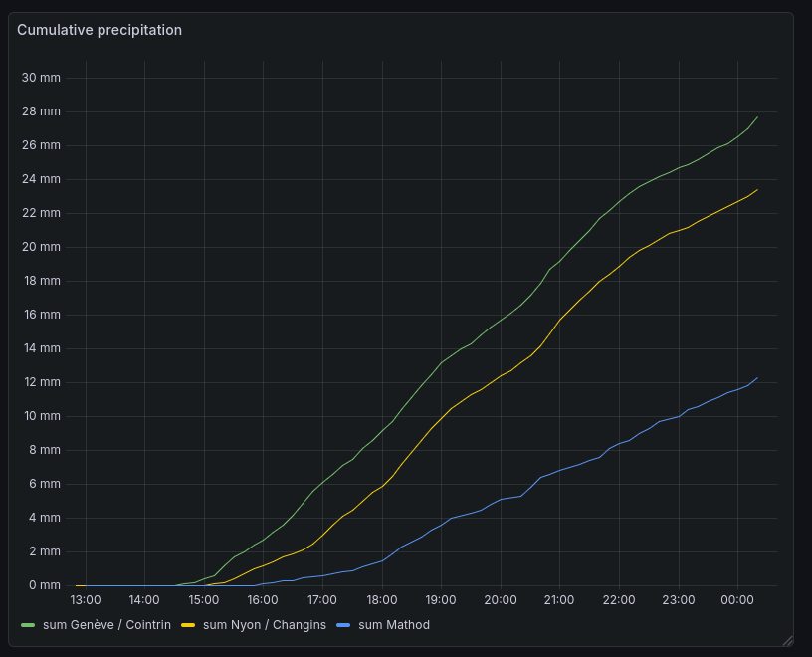Click the right end of the blue Mathod line

pos(757,378)
